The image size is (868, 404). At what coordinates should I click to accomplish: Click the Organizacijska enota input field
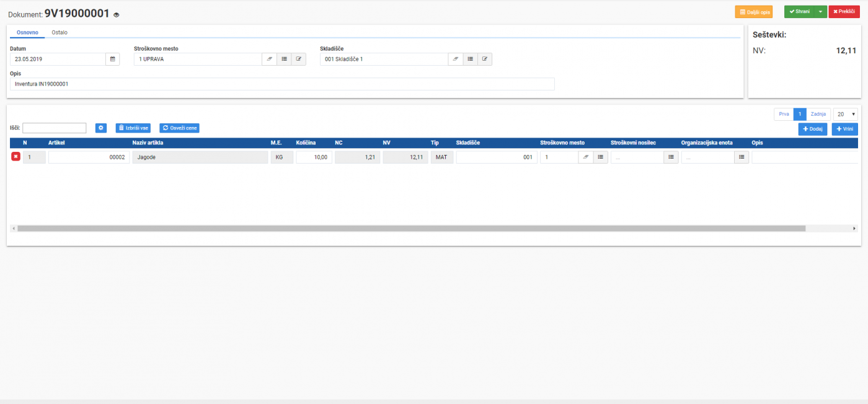(708, 157)
